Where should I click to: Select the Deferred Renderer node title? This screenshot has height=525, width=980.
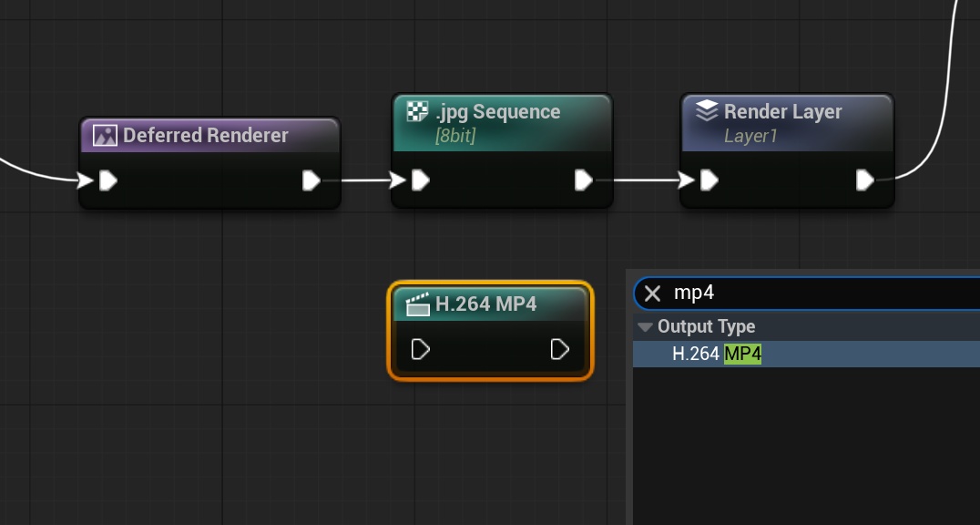[206, 136]
